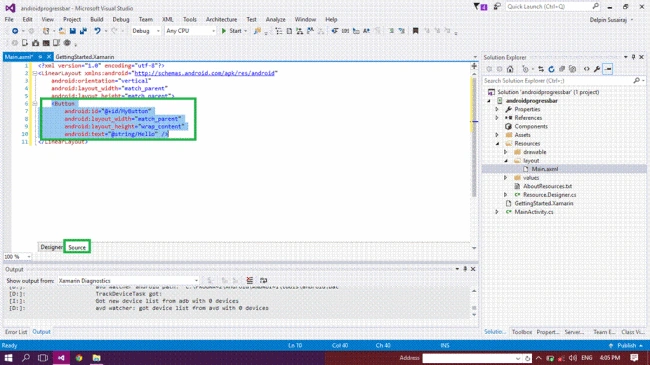Toggle auto-hide pin of Output panel
Viewport: 650px width, 365px height.
point(465,269)
